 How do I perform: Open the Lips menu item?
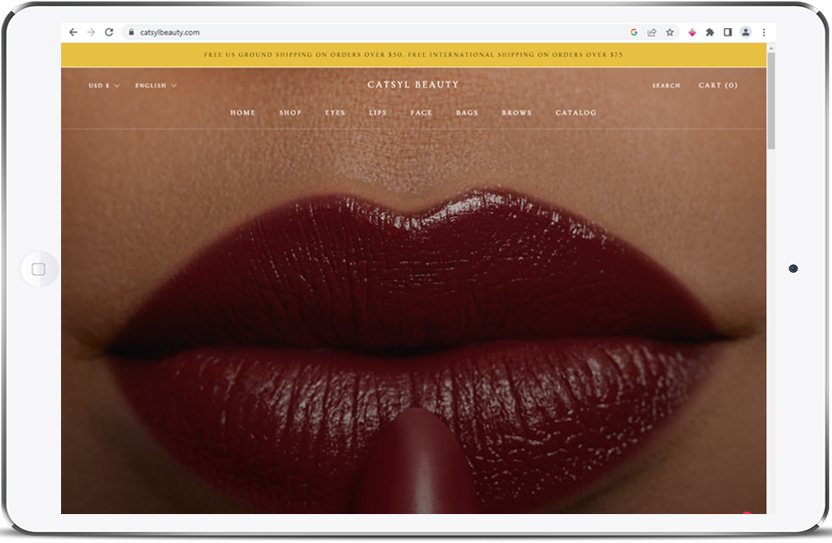[378, 113]
